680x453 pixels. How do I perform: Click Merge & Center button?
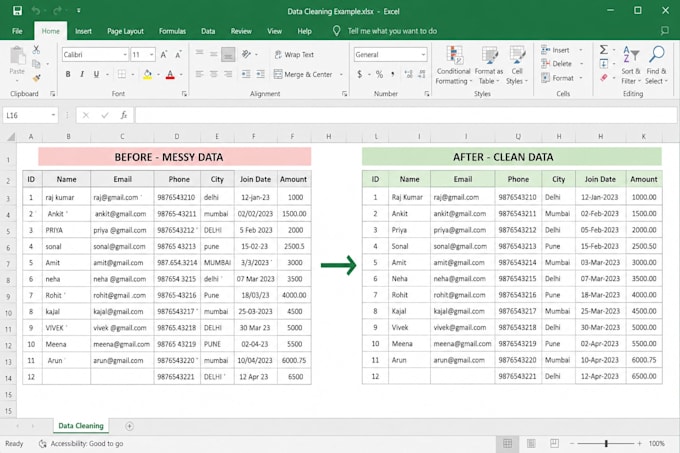(303, 74)
